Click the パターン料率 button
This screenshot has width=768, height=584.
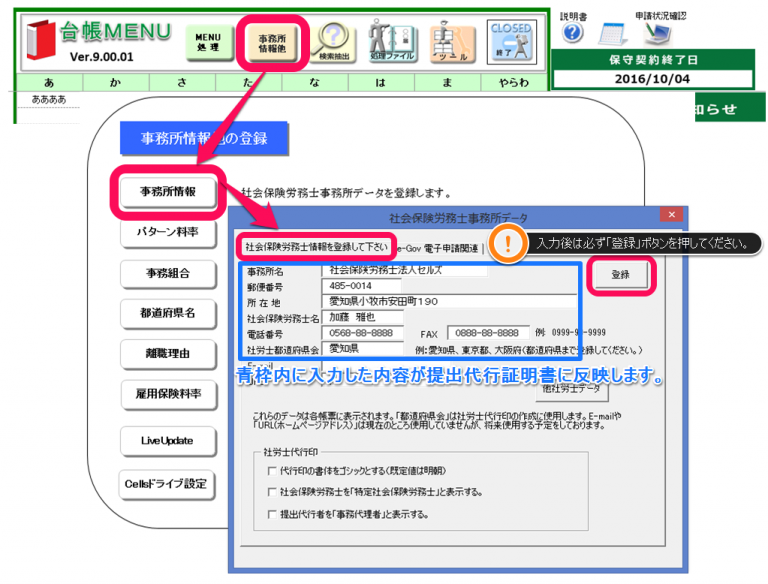[x=168, y=232]
